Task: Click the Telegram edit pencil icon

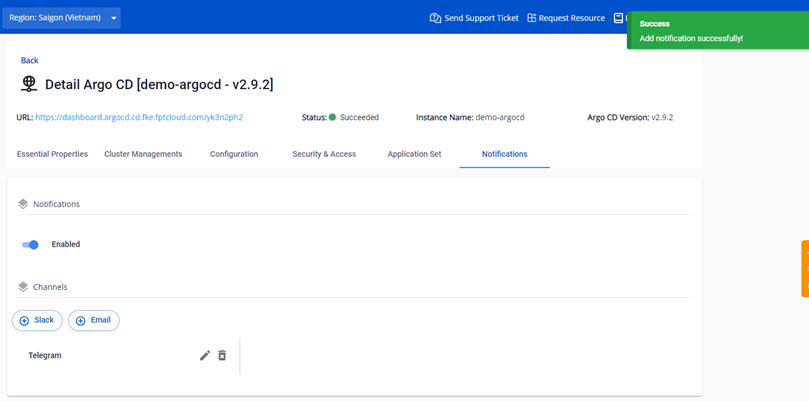Action: click(x=205, y=355)
